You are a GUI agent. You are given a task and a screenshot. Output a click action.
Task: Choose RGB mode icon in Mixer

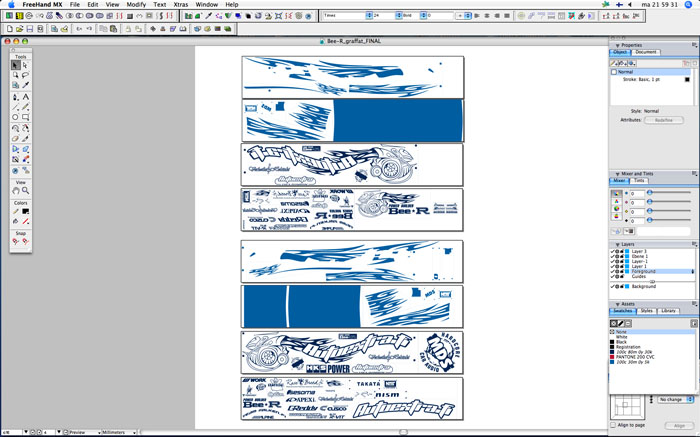click(617, 201)
